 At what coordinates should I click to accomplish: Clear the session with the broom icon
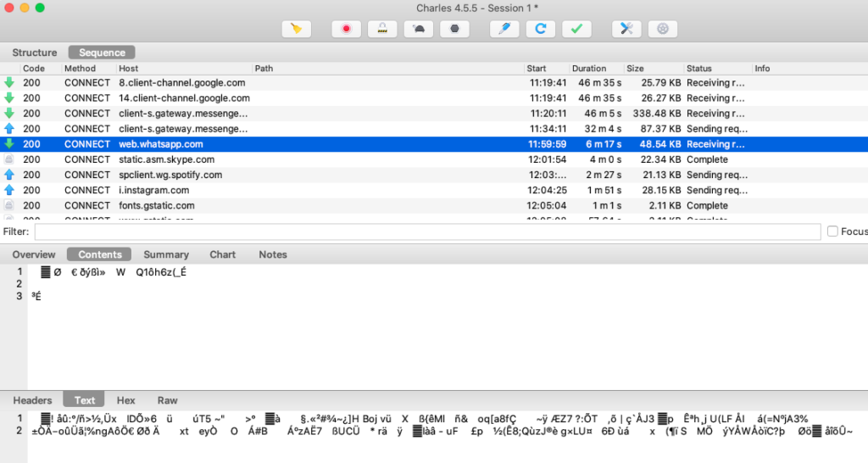[296, 29]
